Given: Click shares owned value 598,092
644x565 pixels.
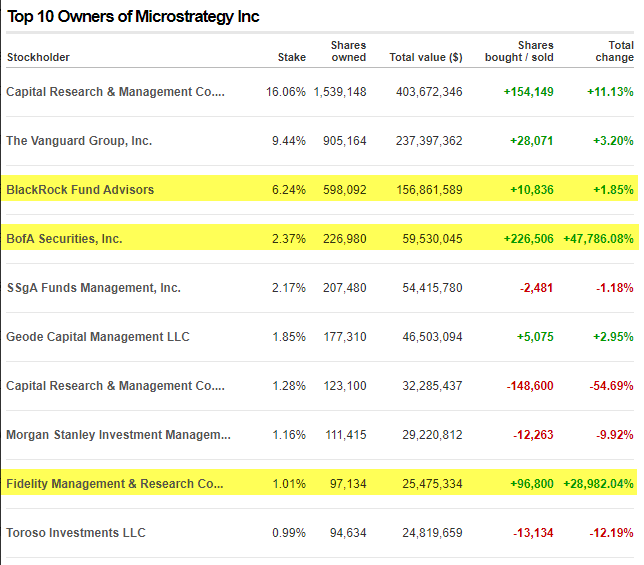Looking at the screenshot, I should pos(345,190).
